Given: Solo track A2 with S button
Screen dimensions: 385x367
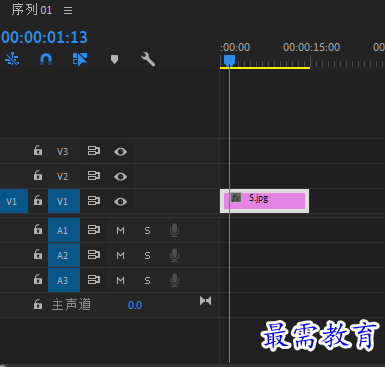Looking at the screenshot, I should coord(147,256).
